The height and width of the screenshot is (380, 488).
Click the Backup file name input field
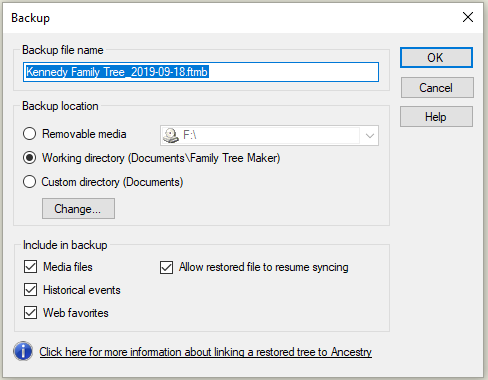point(201,72)
